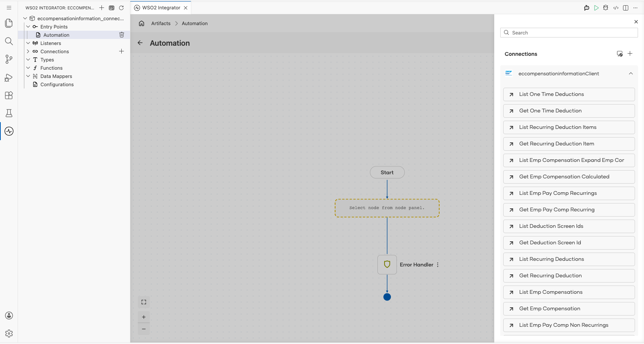This screenshot has height=344, width=644.
Task: Click the home icon in the breadcrumb
Action: (142, 23)
